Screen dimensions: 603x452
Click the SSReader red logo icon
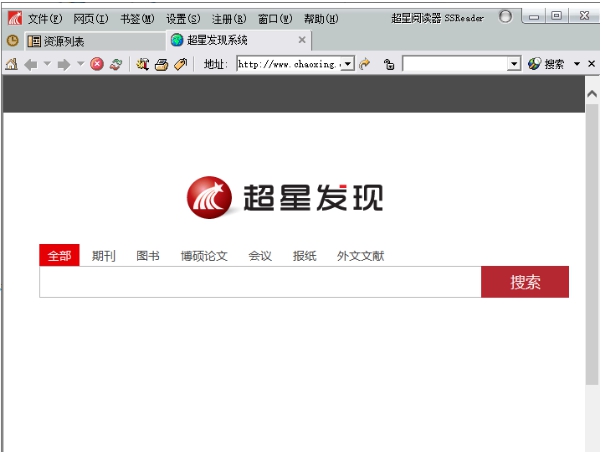[x=15, y=18]
